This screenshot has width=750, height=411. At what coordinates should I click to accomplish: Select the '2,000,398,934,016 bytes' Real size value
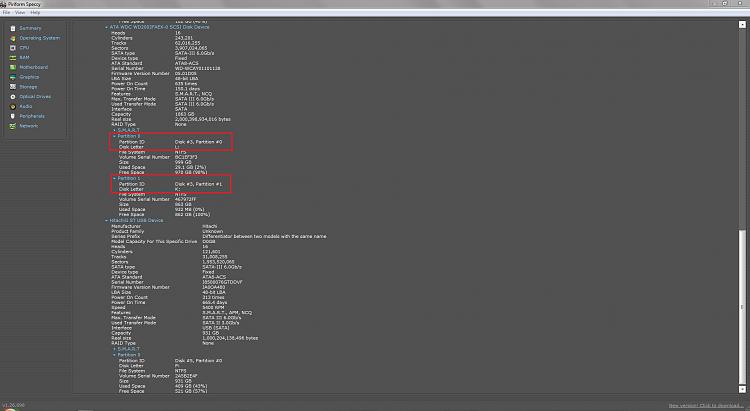point(202,119)
